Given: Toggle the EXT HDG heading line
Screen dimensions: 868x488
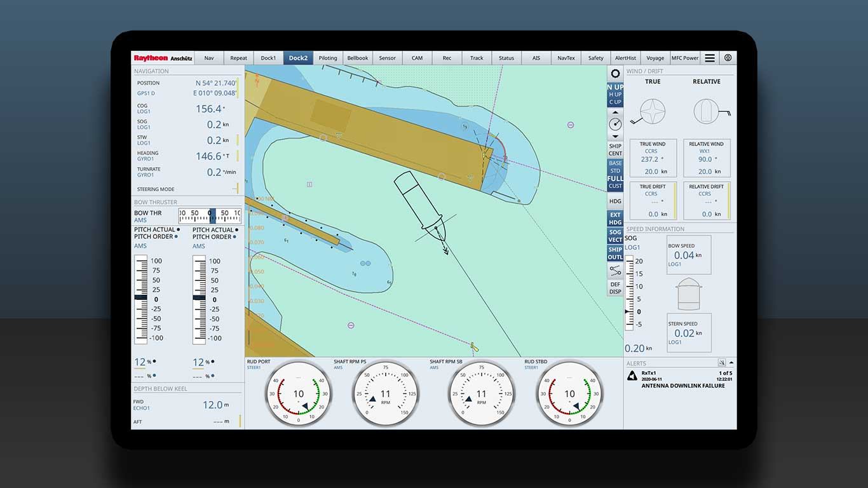Looking at the screenshot, I should click(x=615, y=219).
